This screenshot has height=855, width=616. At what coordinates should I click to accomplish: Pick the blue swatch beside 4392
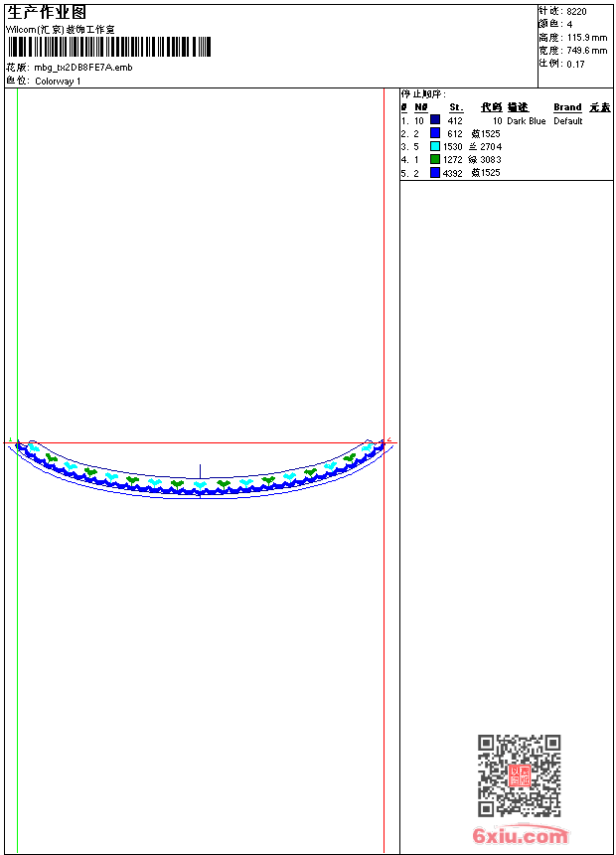(435, 172)
